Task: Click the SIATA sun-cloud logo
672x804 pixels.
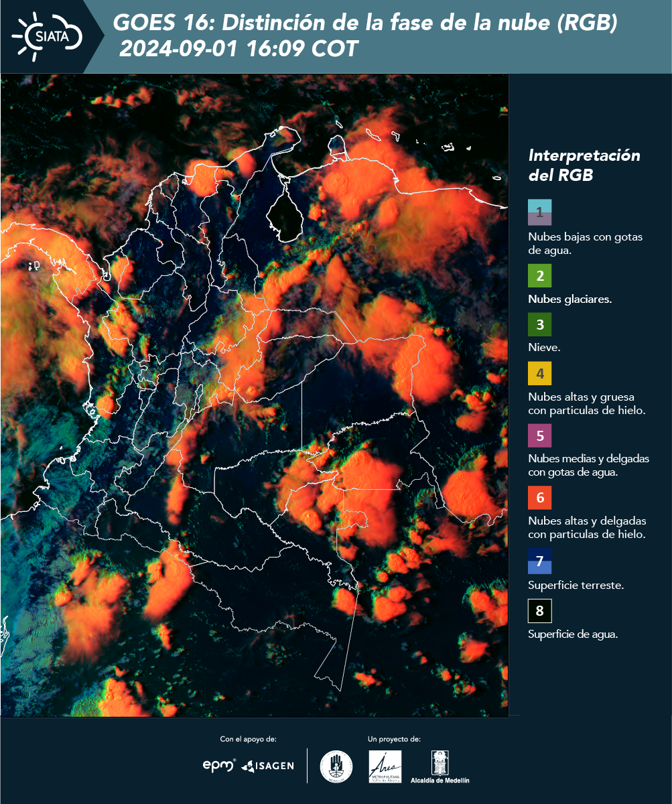Action: point(47,35)
